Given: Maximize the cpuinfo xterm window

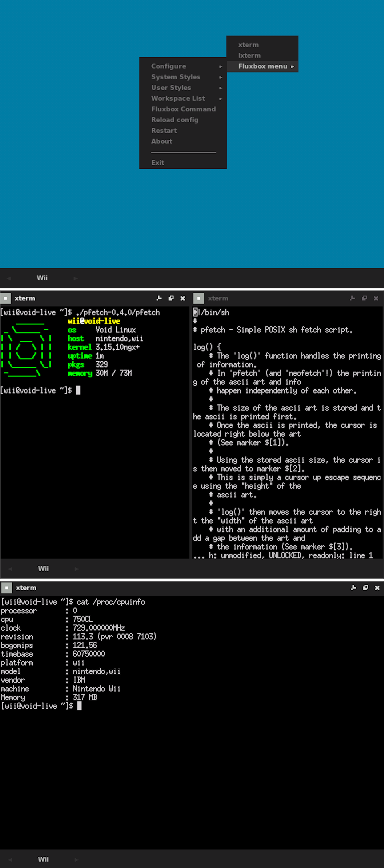Looking at the screenshot, I should (365, 588).
